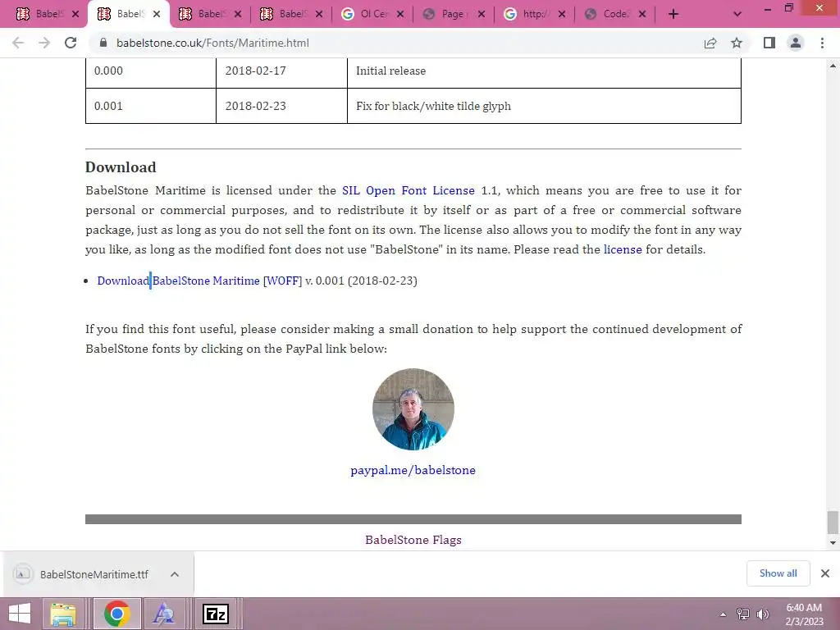Click the page scroll up arrow
Viewport: 840px width, 630px height.
tap(833, 66)
